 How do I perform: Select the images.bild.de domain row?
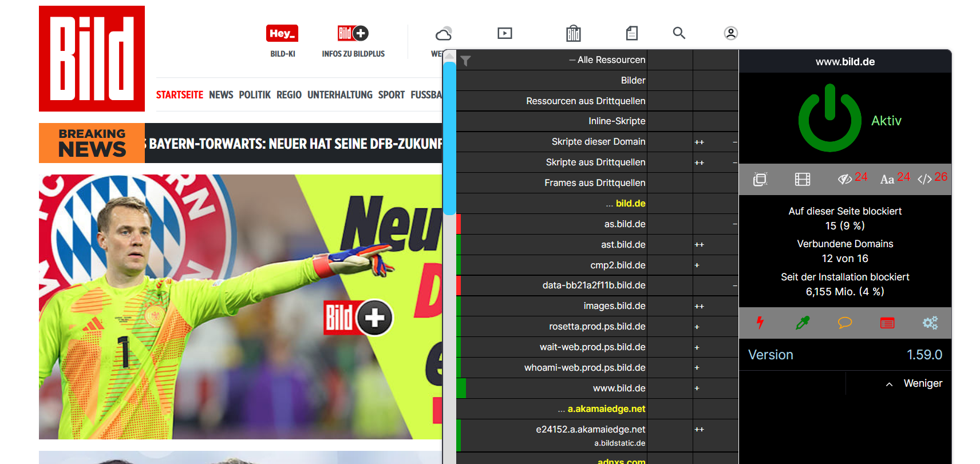coord(597,306)
